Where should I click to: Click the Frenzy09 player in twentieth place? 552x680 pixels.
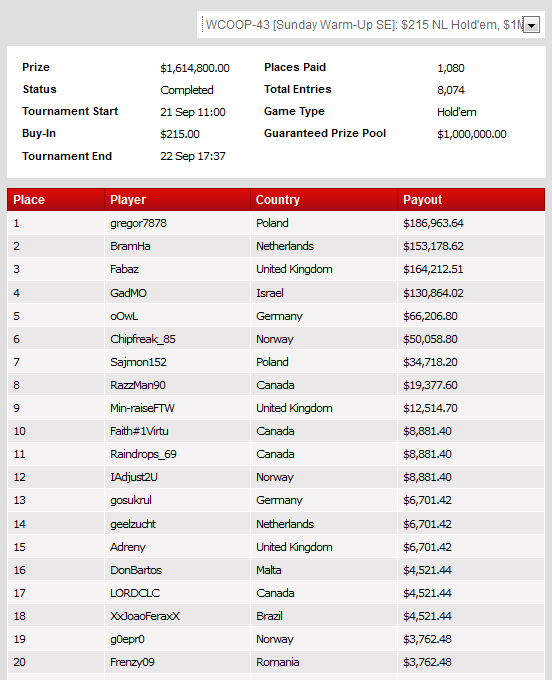(132, 662)
